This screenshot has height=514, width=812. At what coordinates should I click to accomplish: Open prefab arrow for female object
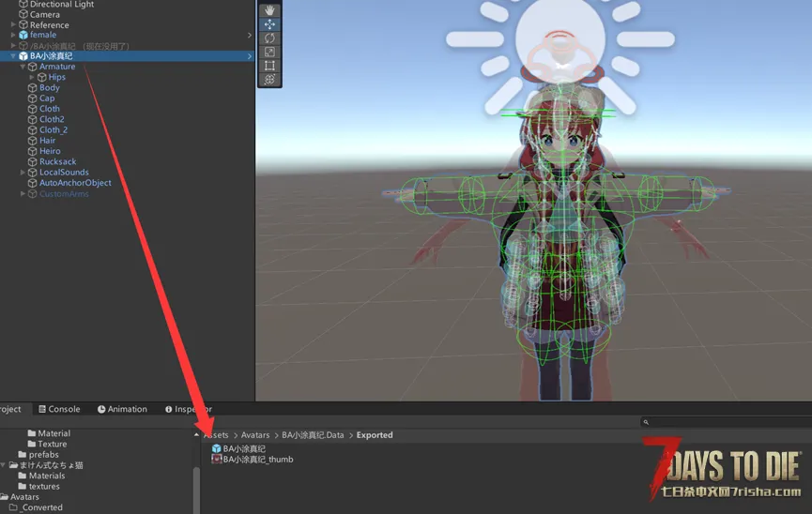(x=250, y=36)
